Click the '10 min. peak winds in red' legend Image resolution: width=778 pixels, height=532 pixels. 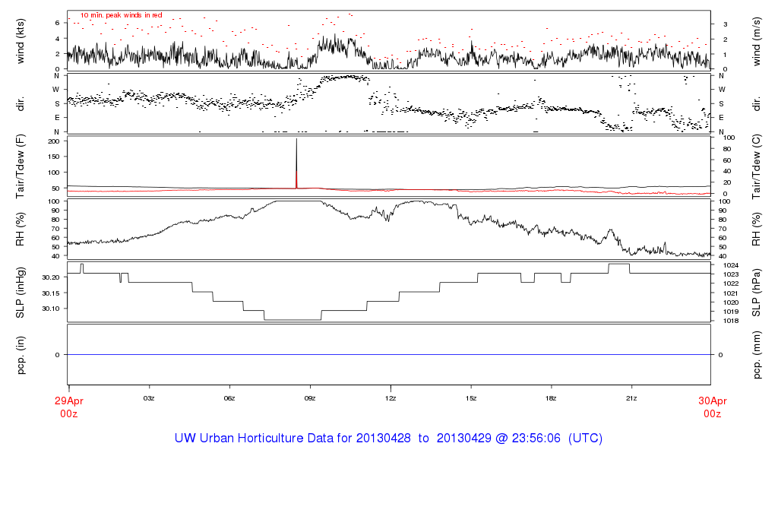pos(122,15)
